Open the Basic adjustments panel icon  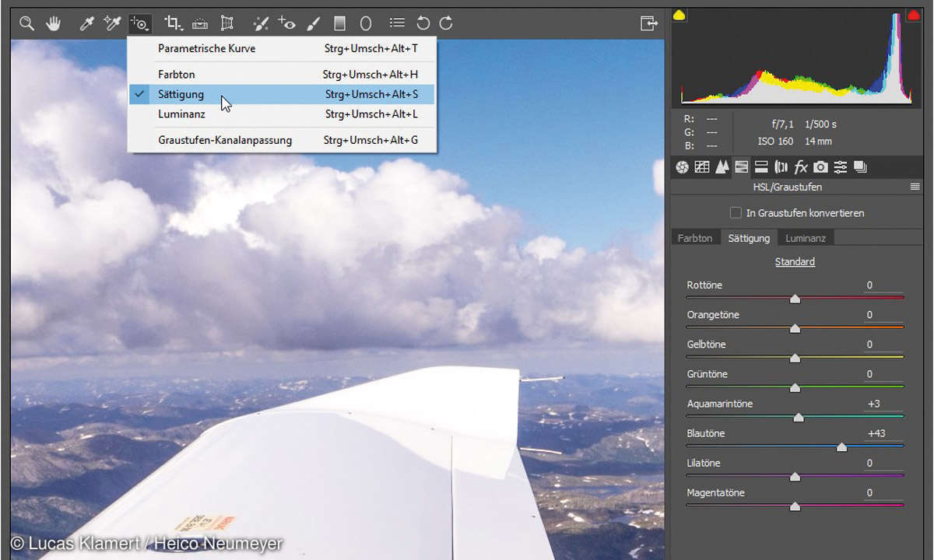[683, 166]
